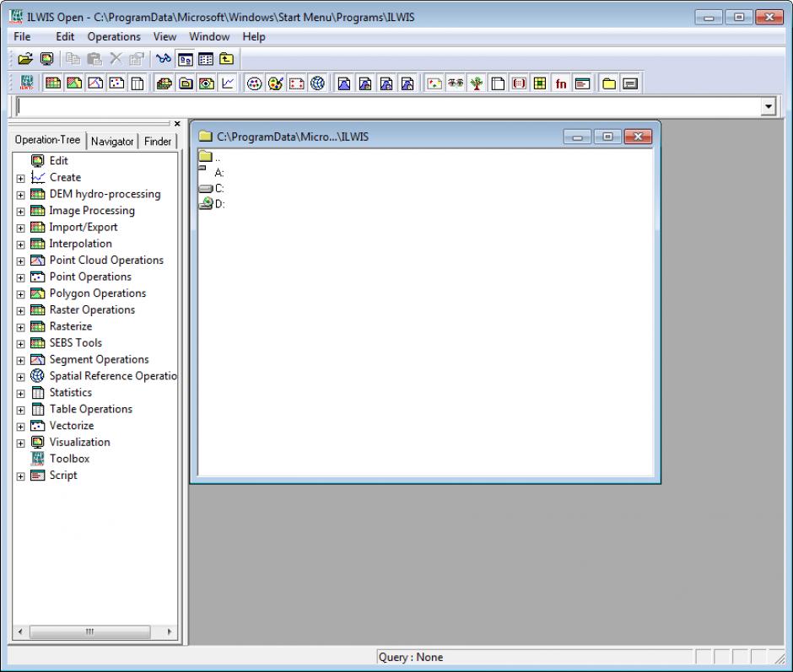The height and width of the screenshot is (672, 793).
Task: Expand the Statistics node
Action: pyautogui.click(x=21, y=394)
